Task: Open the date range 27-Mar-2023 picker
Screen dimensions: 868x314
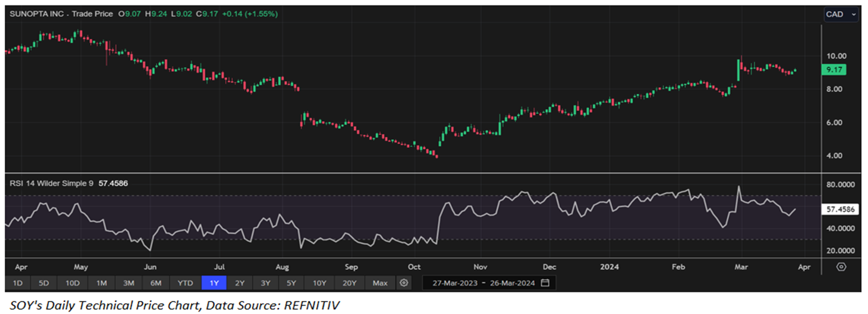Action: point(489,282)
